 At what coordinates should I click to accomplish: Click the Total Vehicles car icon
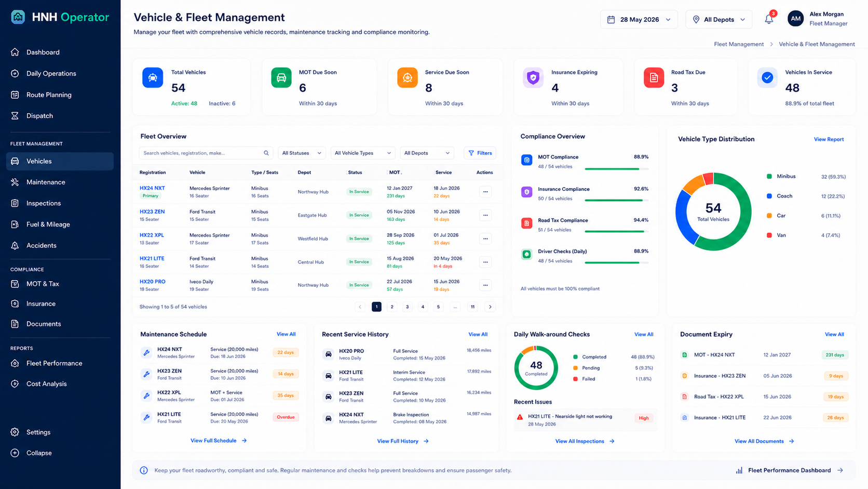[153, 77]
